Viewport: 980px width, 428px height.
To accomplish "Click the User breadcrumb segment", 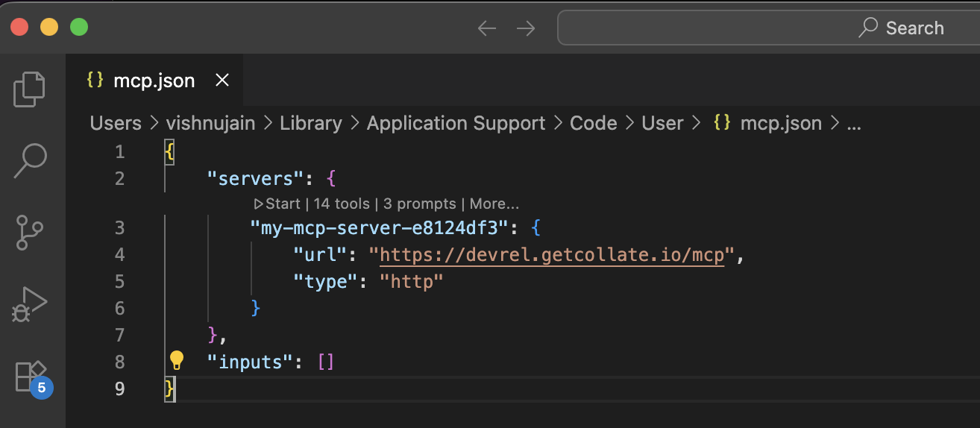I will tap(662, 123).
